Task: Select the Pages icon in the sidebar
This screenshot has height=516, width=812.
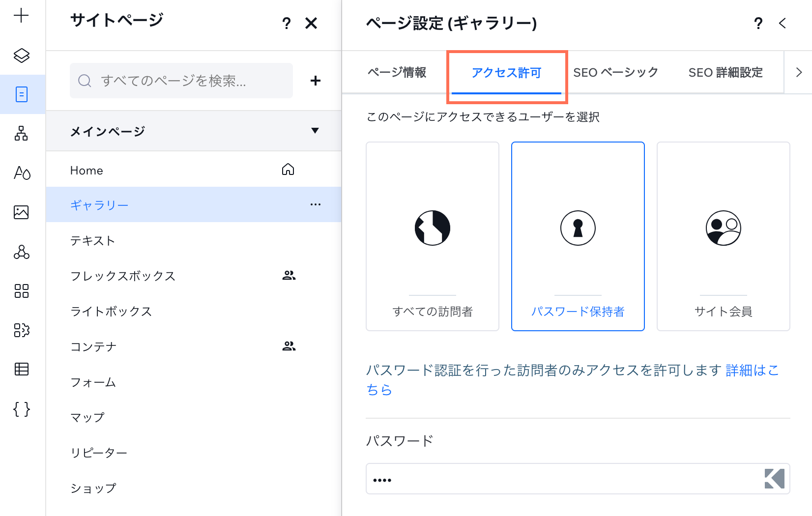Action: [x=22, y=94]
